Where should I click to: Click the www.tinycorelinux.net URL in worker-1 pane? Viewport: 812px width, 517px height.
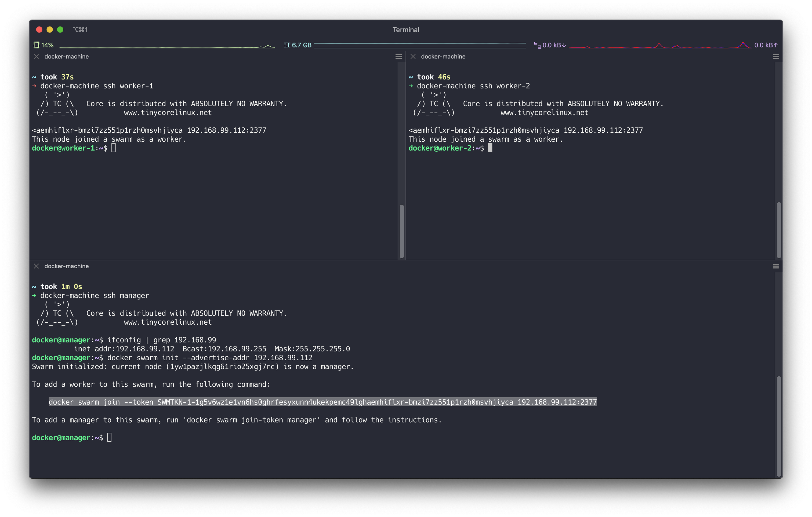point(168,112)
